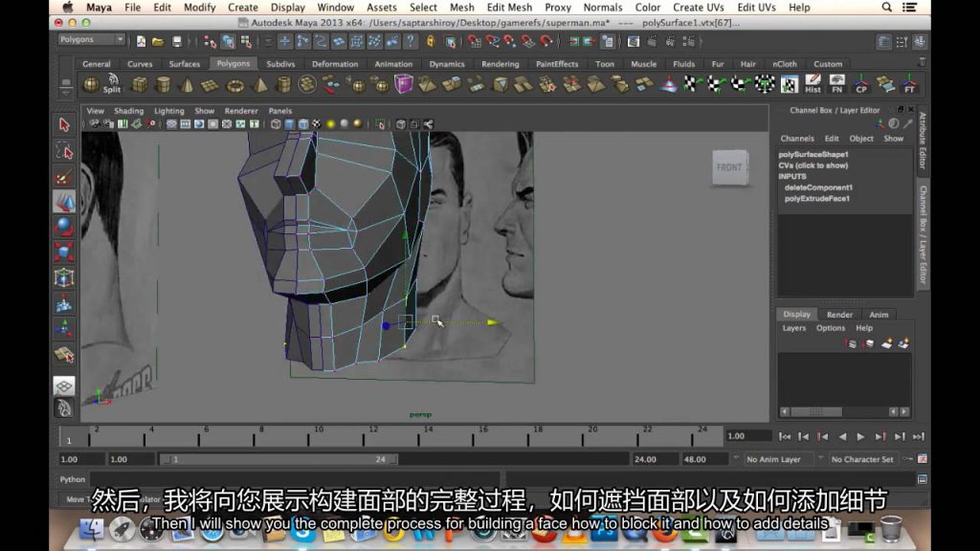Open the Layers menu in Layer Editor

tap(793, 328)
